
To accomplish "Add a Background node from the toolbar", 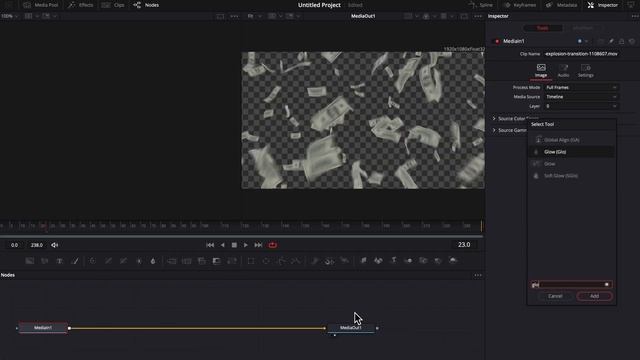I will point(30,261).
